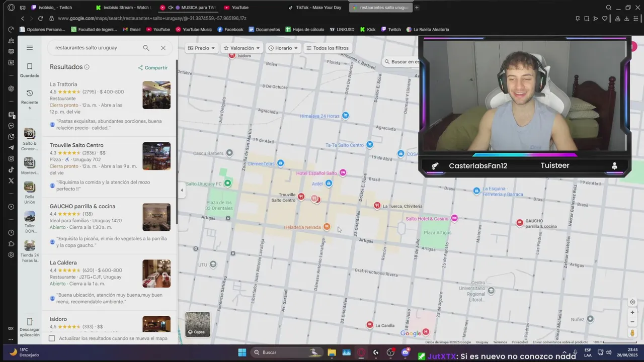Screen dimensions: 644x362
Task: Switch to the YouTube browser tab
Action: coord(240,8)
